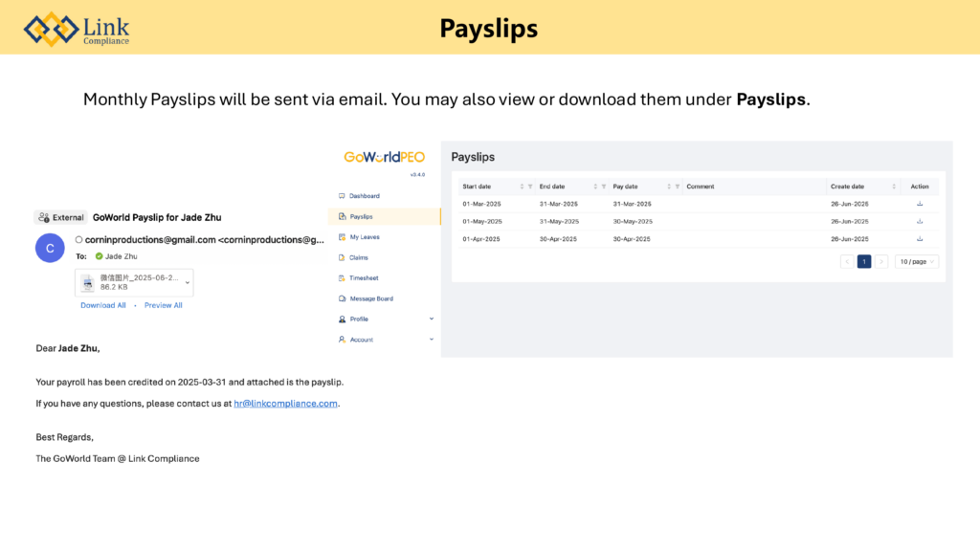
Task: Click the End date filter icon
Action: (x=604, y=187)
